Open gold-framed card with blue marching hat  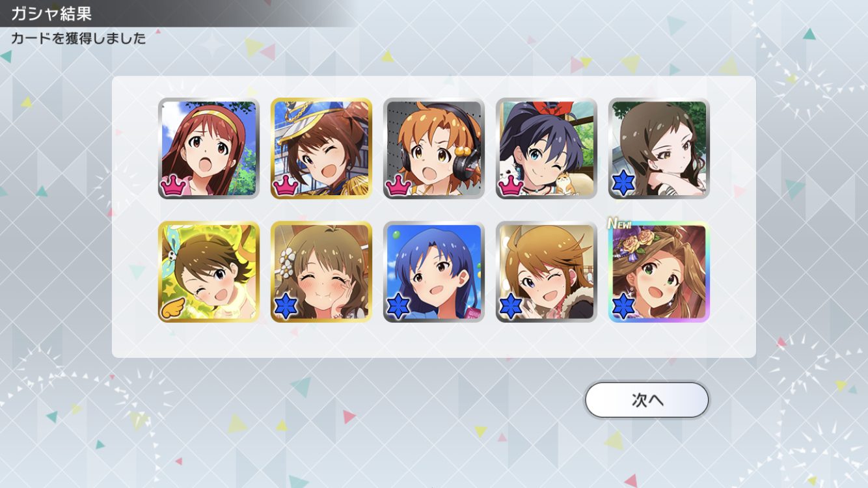(321, 148)
